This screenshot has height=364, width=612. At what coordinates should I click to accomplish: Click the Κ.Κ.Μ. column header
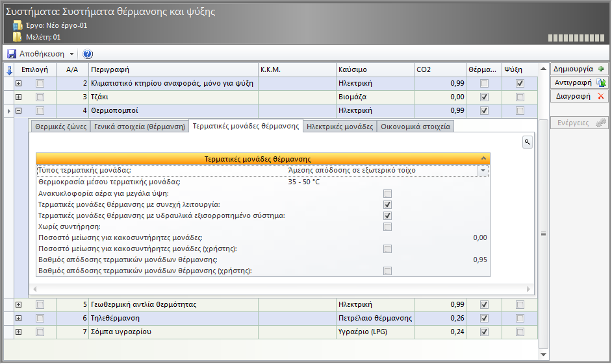pyautogui.click(x=297, y=70)
